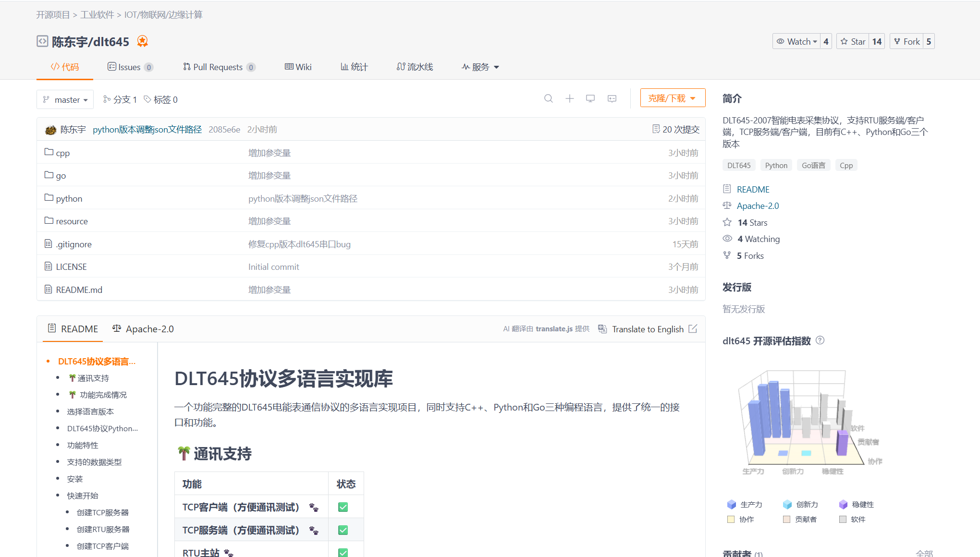Screen dimensions: 980x557
Task: Open the master branch dropdown
Action: [65, 99]
